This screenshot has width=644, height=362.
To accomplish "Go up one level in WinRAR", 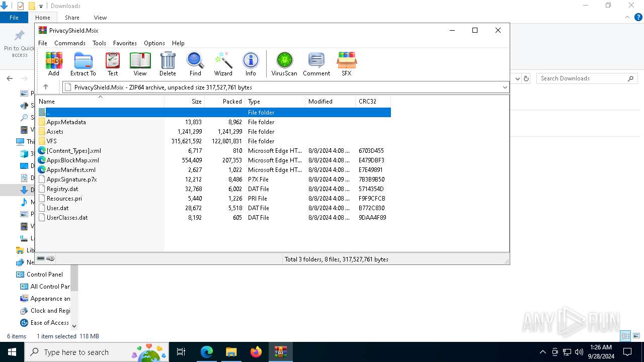I will tap(46, 87).
